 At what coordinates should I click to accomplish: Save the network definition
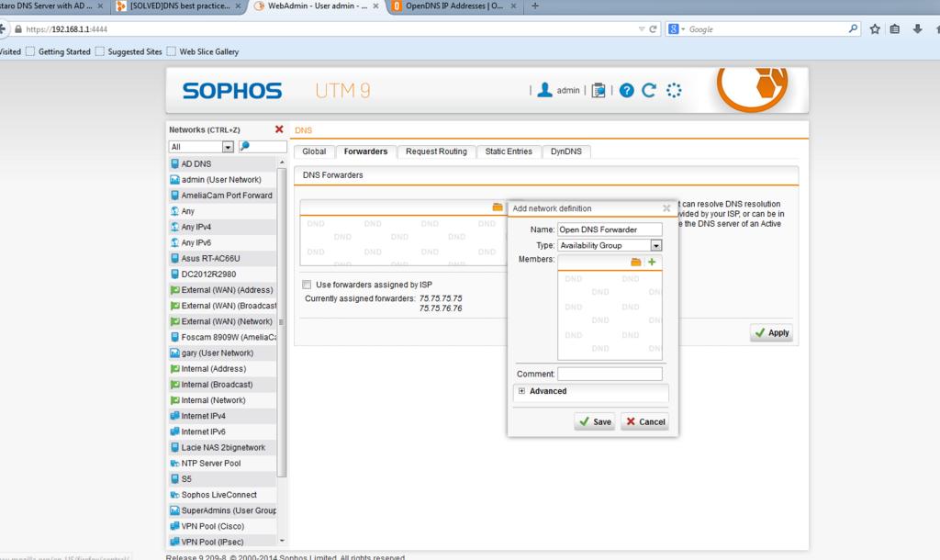(x=595, y=422)
